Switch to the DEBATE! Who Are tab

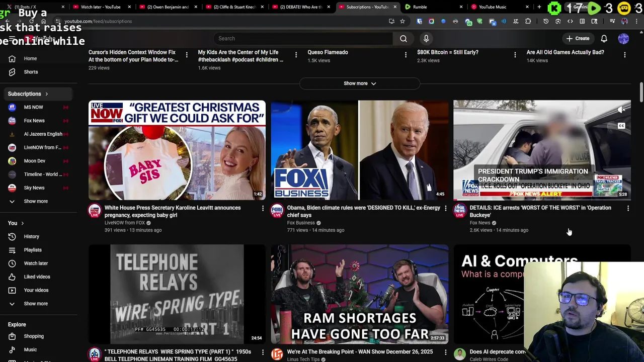[301, 7]
